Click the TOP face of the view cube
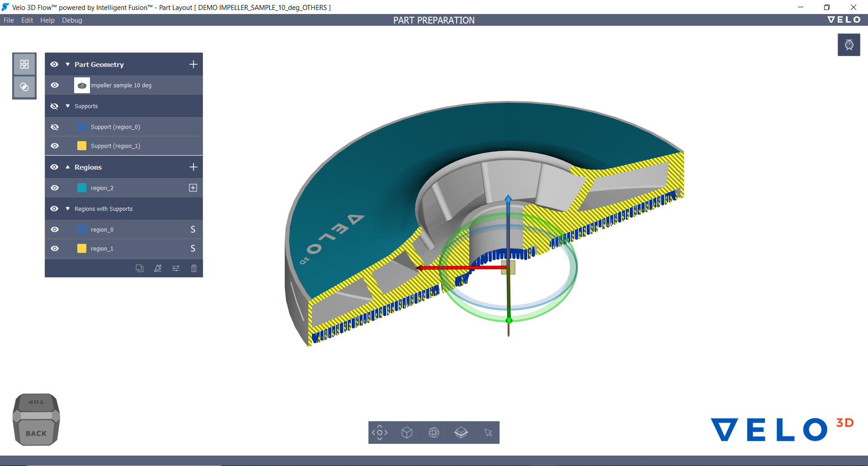 pyautogui.click(x=36, y=402)
